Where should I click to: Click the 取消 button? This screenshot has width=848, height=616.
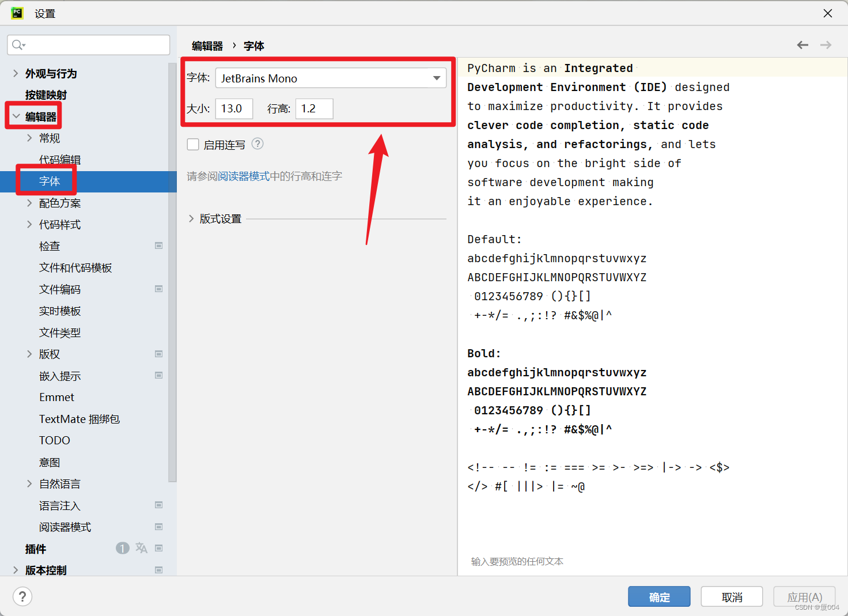732,597
